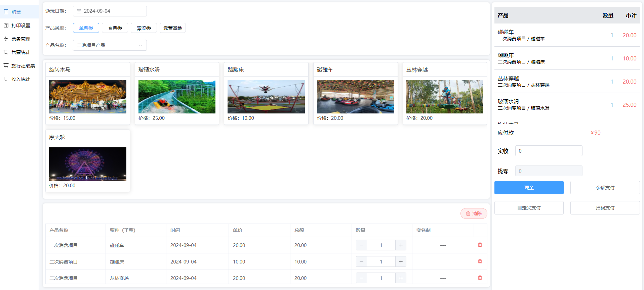
Task: Click the 应付款 ¥90 total amount
Action: [x=596, y=133]
